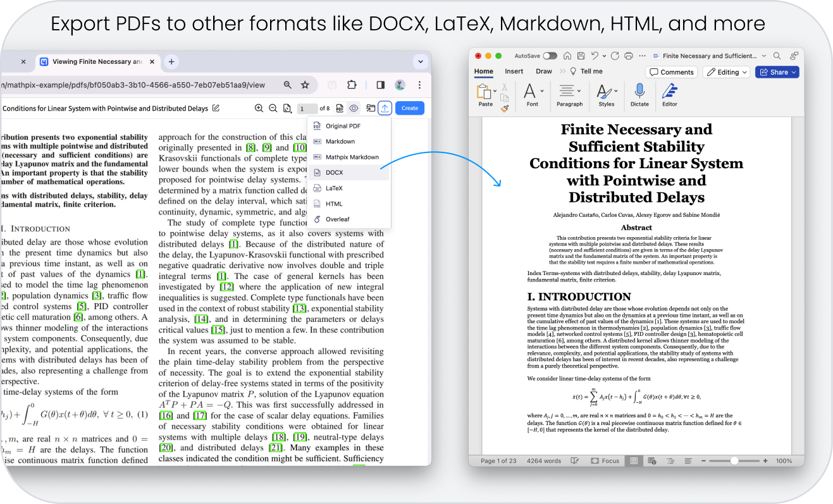
Task: Click the magnifier zoom icon in the address bar
Action: click(x=288, y=85)
